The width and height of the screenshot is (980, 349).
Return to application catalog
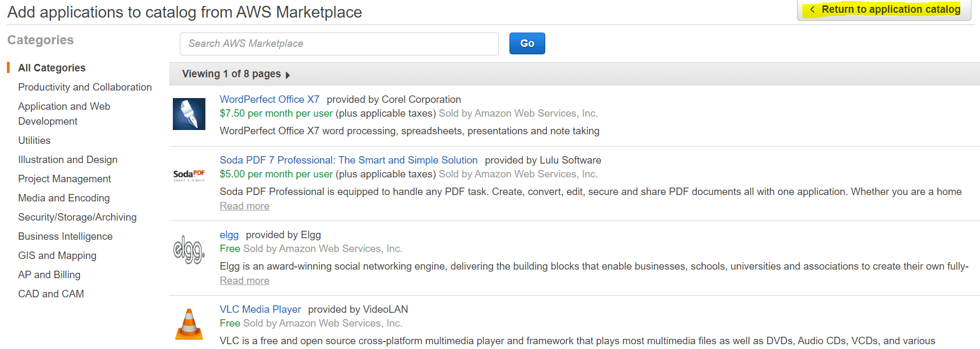pos(885,10)
